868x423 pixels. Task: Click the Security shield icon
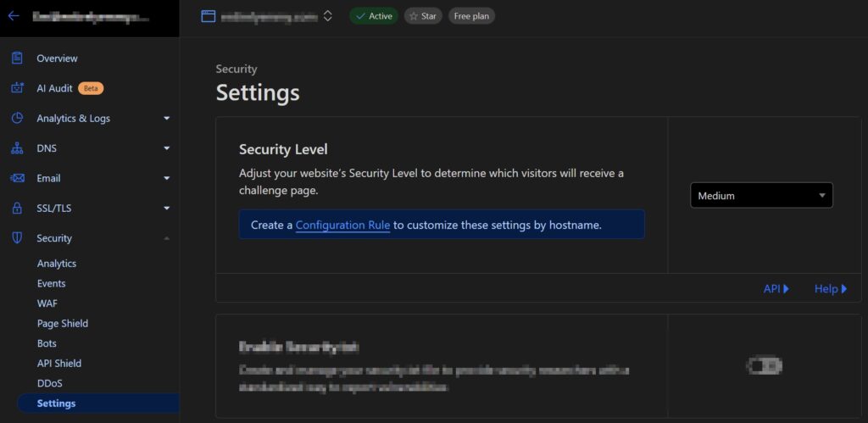click(17, 238)
